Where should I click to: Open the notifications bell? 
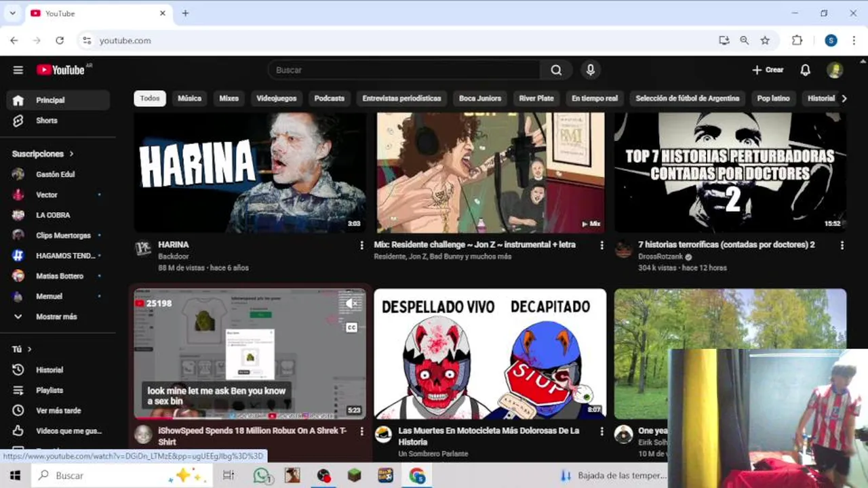coord(805,70)
